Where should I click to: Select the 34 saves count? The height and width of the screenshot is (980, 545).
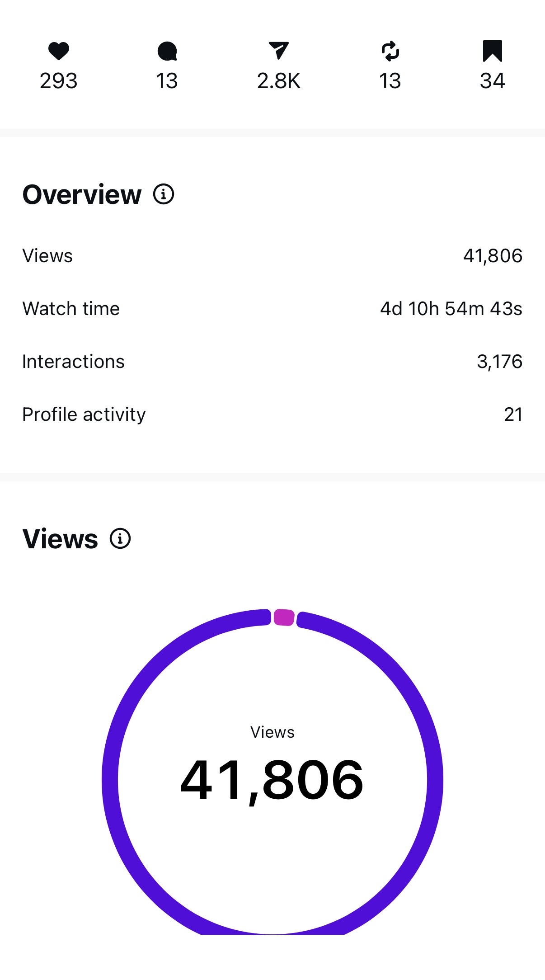click(493, 81)
